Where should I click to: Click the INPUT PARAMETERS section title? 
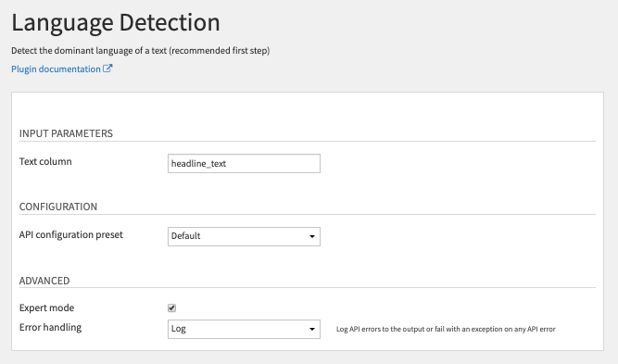[66, 133]
